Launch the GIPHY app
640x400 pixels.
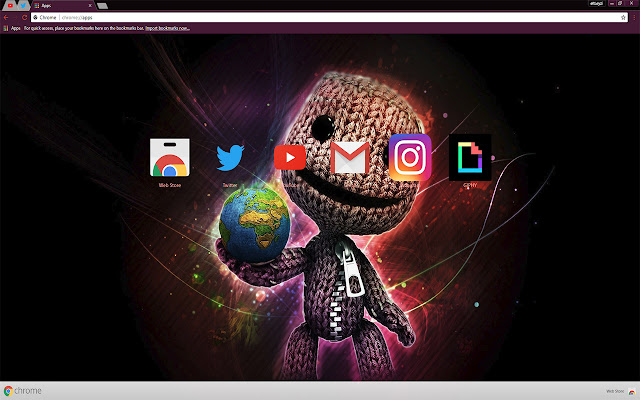470,157
